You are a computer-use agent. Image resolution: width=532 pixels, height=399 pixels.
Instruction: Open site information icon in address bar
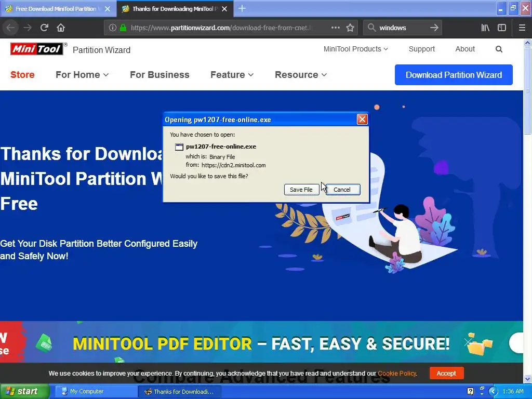[x=113, y=28]
